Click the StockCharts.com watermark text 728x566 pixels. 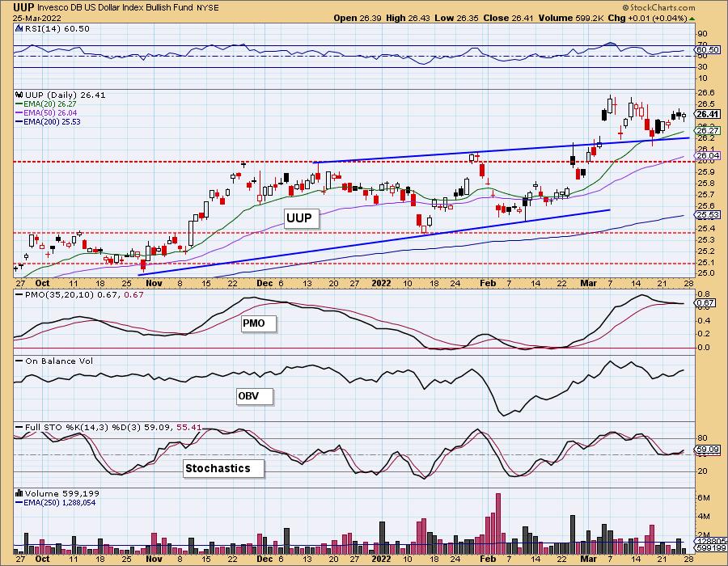pos(658,7)
